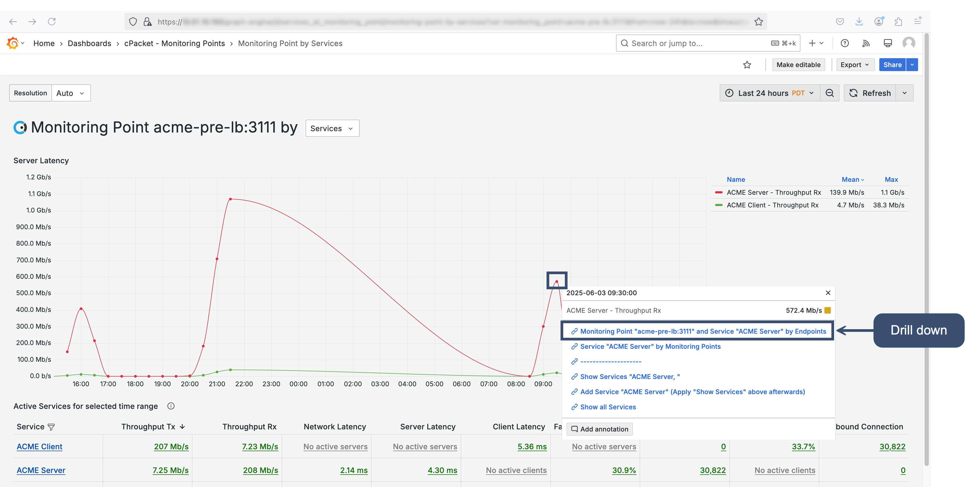Click the 4.30 ms Server Latency value
Viewport: 980px width, 487px height.
[442, 470]
